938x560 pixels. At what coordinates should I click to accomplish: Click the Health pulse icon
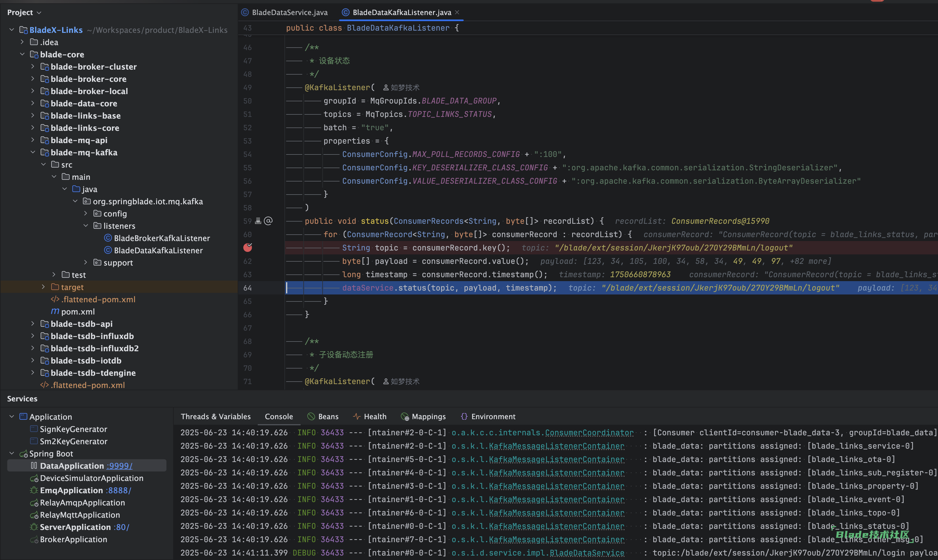(x=357, y=416)
